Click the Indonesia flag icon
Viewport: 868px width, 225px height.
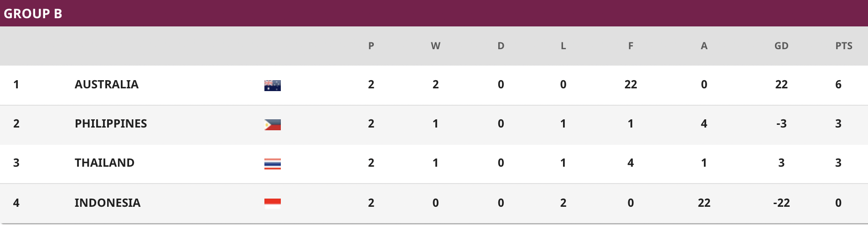click(x=273, y=204)
